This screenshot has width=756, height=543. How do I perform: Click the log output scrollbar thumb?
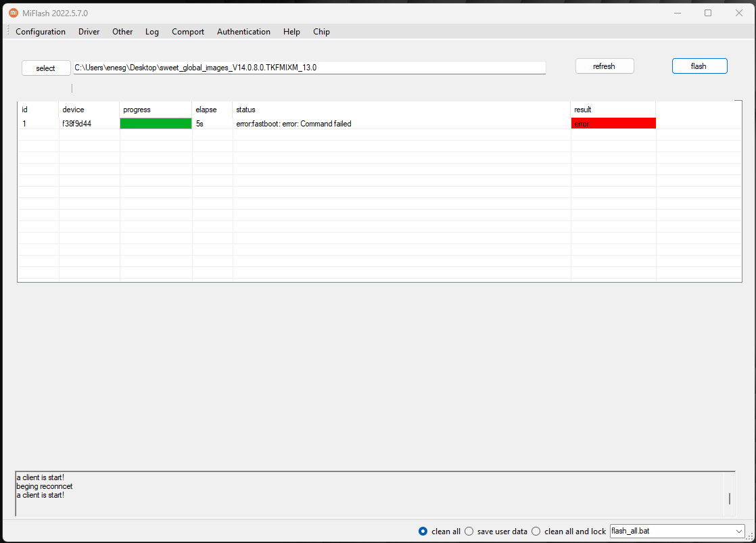pyautogui.click(x=730, y=498)
